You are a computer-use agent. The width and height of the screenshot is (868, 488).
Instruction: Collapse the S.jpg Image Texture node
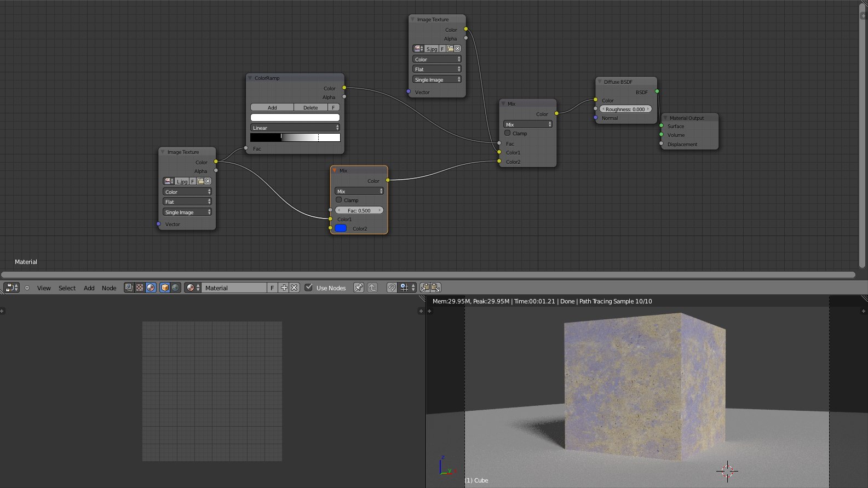click(x=412, y=19)
